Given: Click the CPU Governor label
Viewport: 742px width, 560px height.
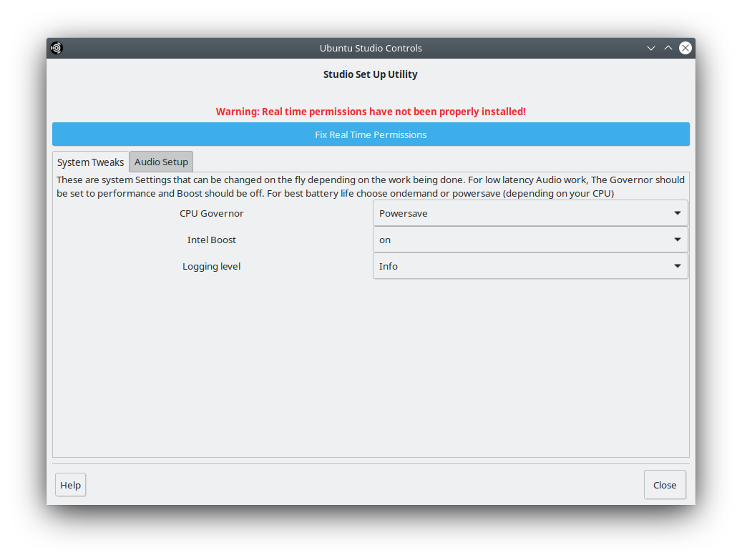Looking at the screenshot, I should pyautogui.click(x=212, y=213).
